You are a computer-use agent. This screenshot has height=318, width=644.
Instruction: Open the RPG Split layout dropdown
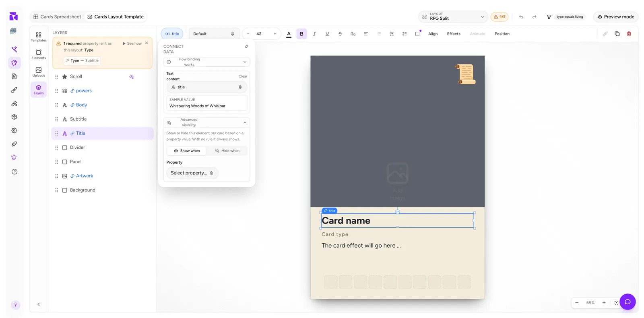(453, 17)
